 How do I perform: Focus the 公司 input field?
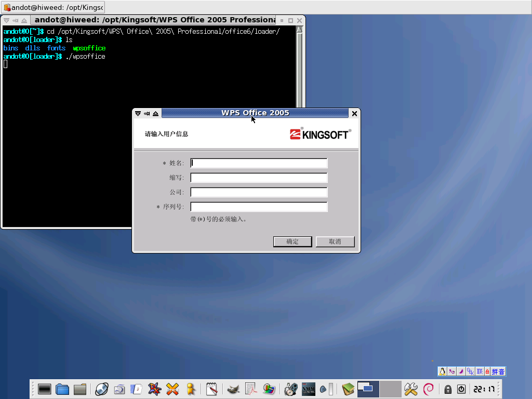click(259, 192)
